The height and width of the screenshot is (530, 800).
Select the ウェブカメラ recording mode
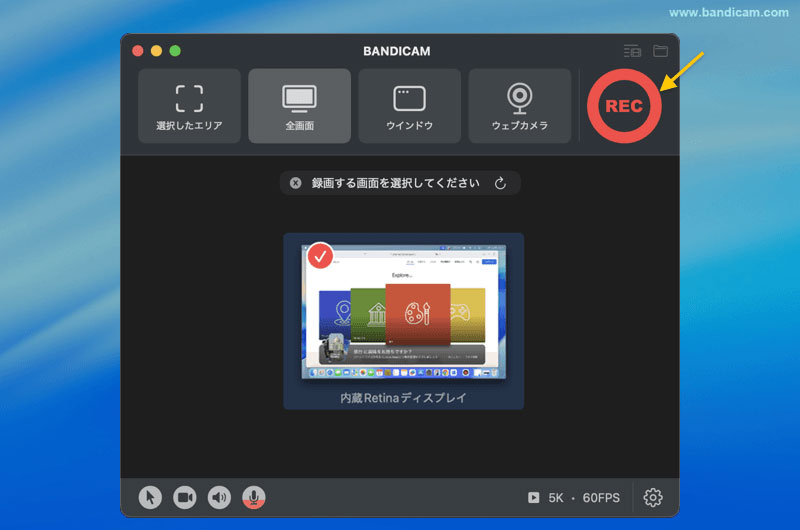pos(520,106)
